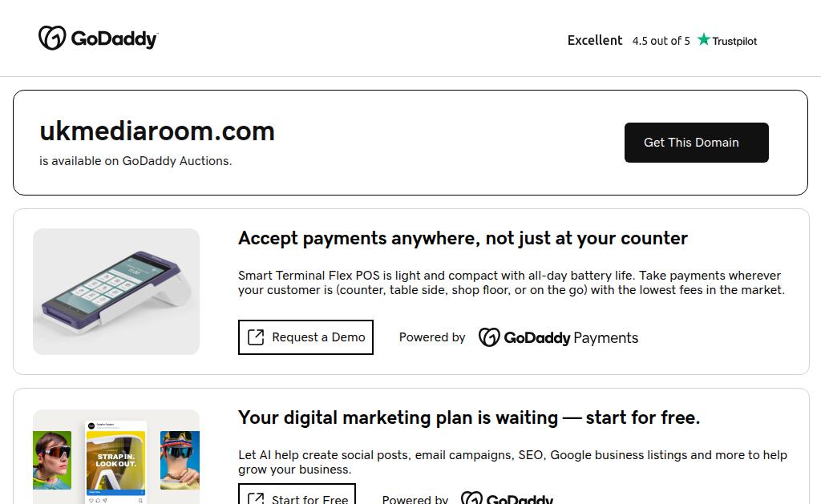Click the ukmediaroom.com domain title
This screenshot has height=504, width=821.
point(157,131)
